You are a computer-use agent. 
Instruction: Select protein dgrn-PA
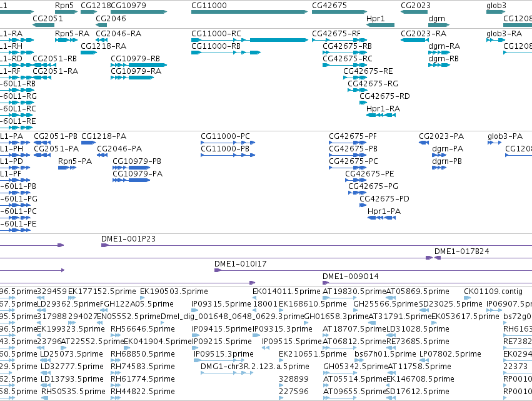[448, 149]
